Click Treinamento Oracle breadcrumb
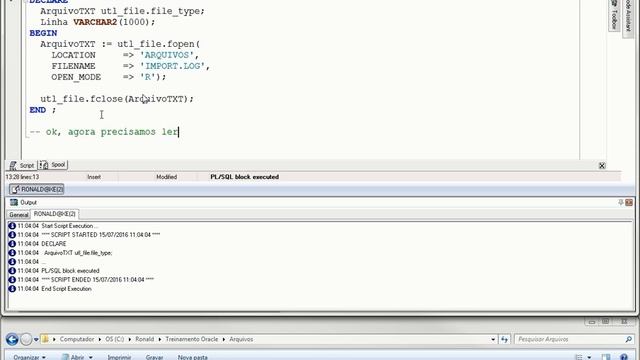This screenshot has height=360, width=640. pyautogui.click(x=191, y=339)
